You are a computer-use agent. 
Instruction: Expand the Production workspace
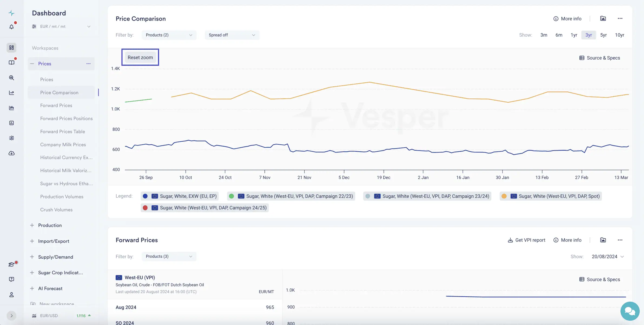click(32, 225)
